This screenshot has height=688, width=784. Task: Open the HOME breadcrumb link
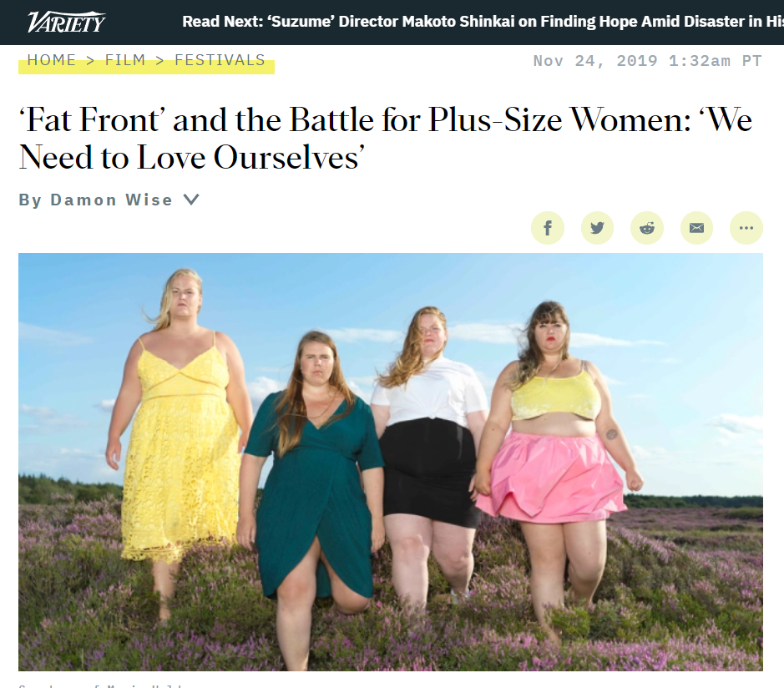point(52,60)
